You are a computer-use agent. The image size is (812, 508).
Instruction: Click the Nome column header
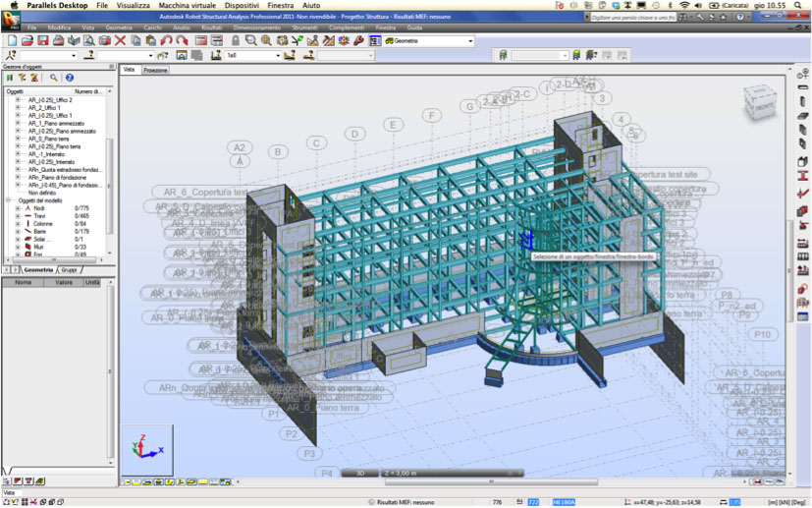(x=23, y=283)
